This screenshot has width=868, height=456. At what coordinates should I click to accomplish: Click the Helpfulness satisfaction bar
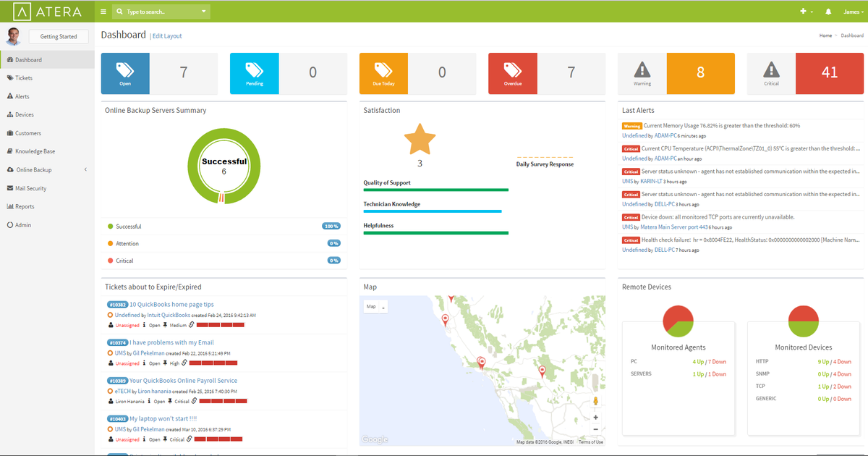435,232
